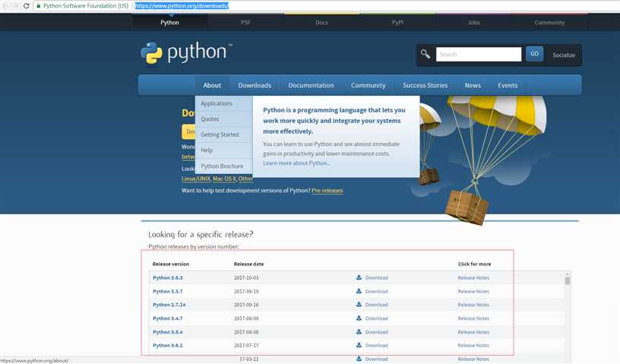
Task: Open Release Notes for Python 3.4.7
Action: pos(473,318)
